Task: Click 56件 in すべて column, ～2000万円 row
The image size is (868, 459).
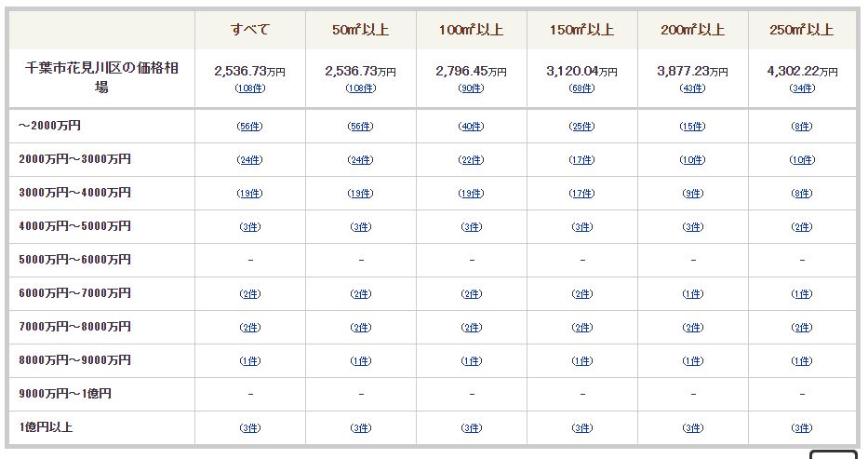Action: click(249, 127)
